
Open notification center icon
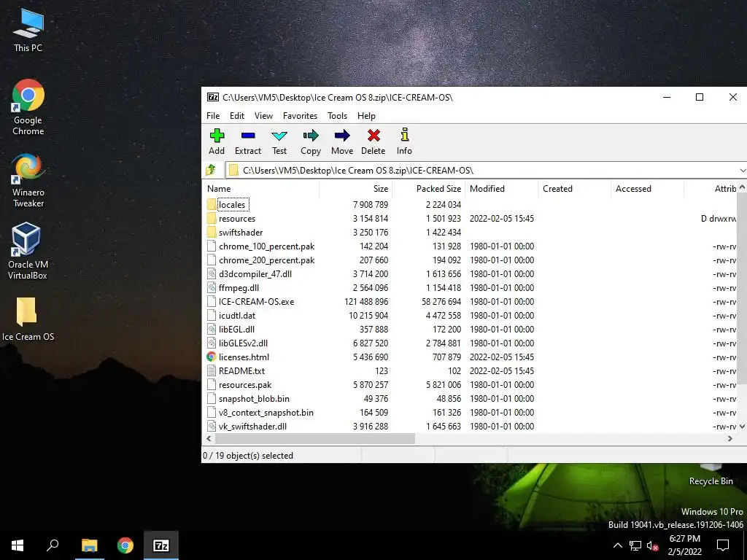[x=723, y=545]
